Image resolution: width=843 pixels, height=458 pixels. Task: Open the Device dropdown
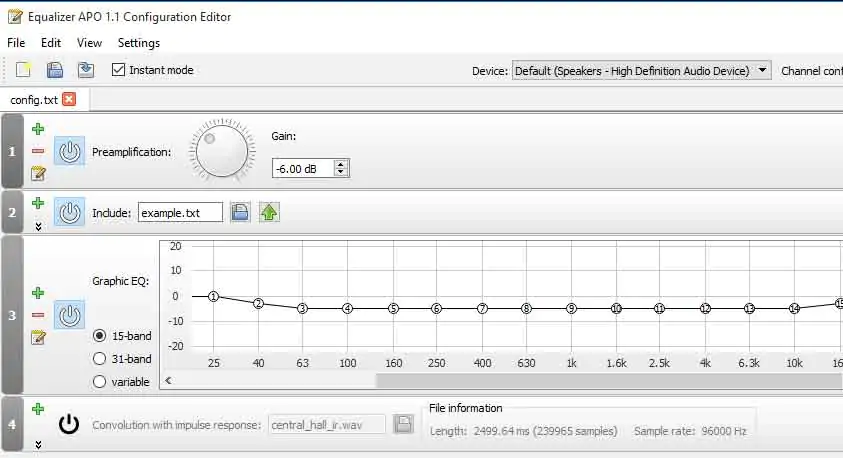641,70
